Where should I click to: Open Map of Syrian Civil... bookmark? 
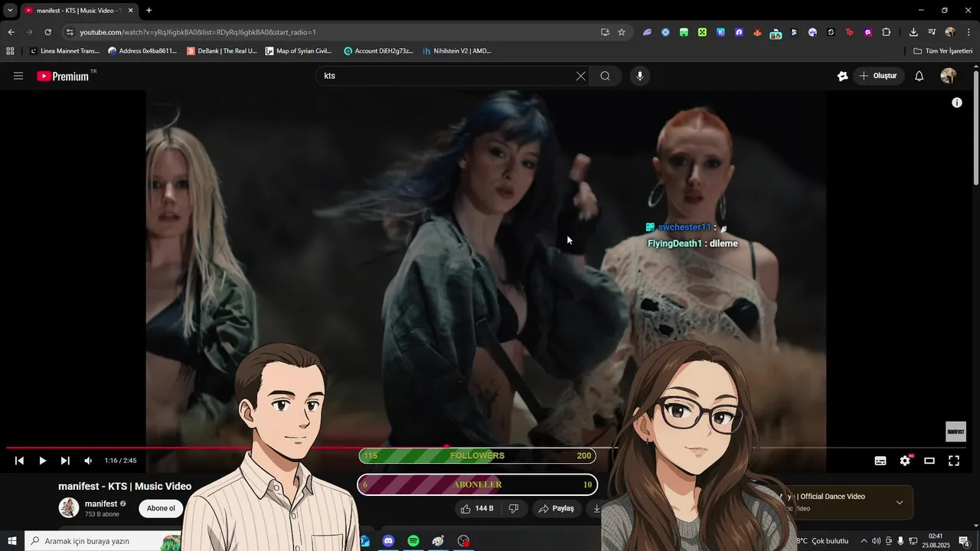coord(299,51)
